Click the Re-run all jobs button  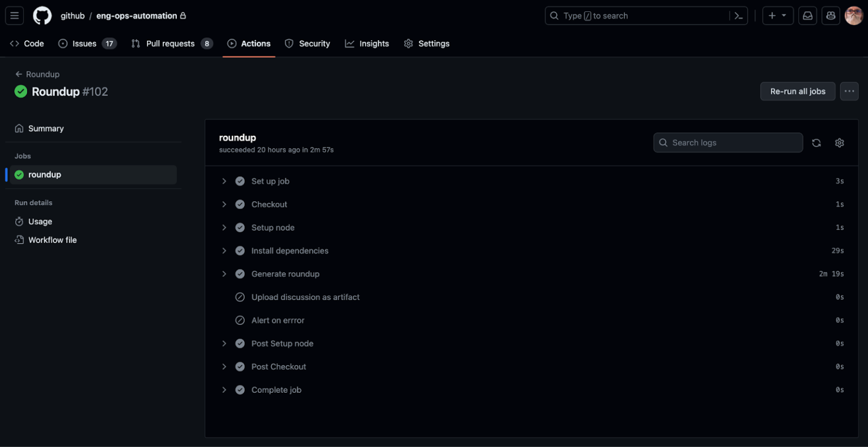tap(797, 91)
